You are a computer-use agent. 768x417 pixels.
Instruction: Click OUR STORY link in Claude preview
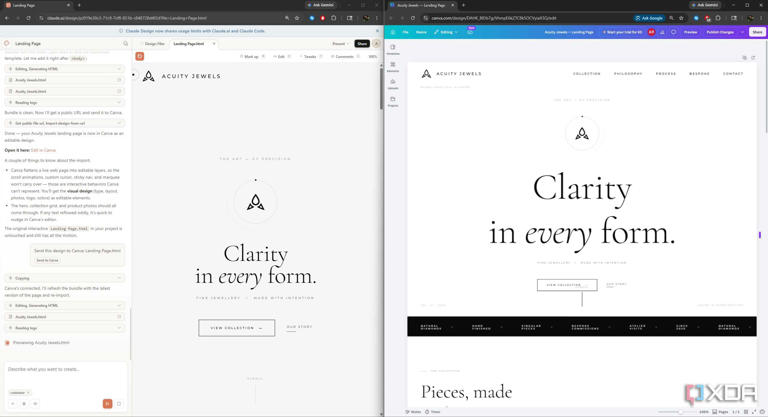click(299, 327)
